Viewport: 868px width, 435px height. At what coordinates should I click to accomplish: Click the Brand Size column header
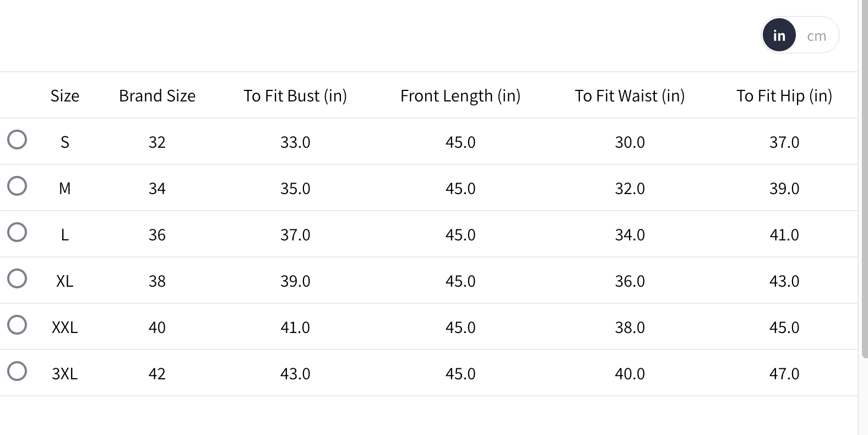point(157,96)
